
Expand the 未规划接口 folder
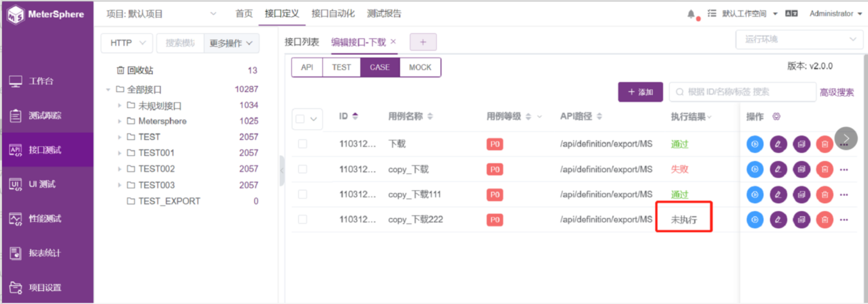119,106
